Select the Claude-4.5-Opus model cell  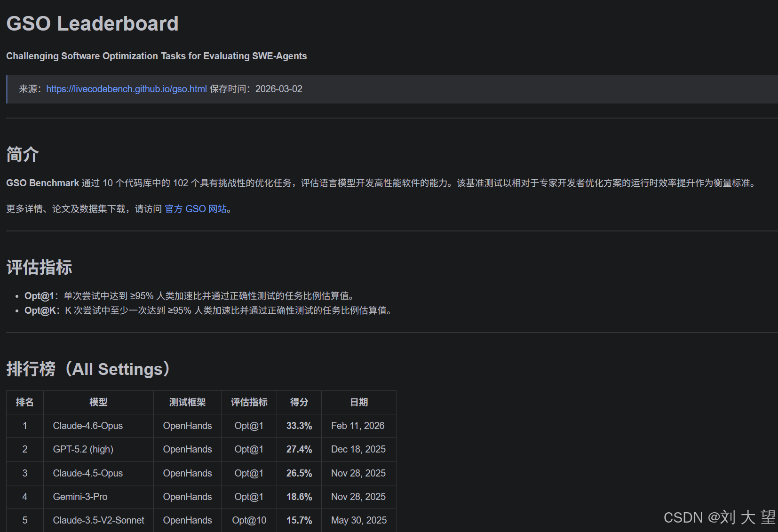99,473
